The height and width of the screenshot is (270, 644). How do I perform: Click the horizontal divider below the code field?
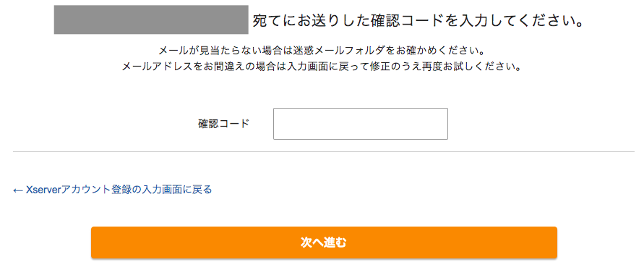[324, 151]
